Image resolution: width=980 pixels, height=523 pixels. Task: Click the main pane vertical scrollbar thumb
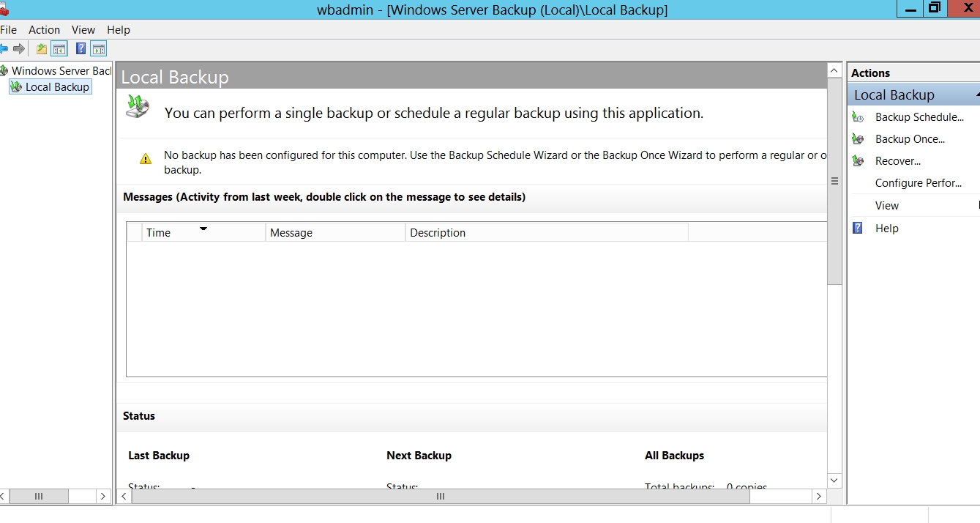pos(834,181)
